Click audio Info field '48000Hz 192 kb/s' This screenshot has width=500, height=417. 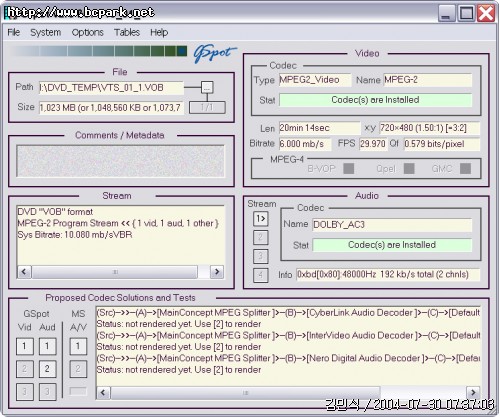pyautogui.click(x=388, y=275)
